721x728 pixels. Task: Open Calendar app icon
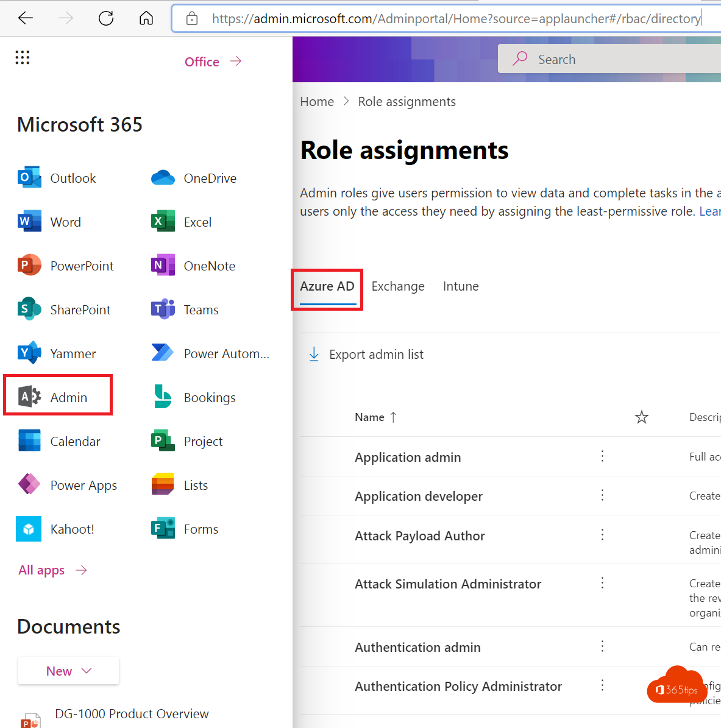[x=29, y=440]
